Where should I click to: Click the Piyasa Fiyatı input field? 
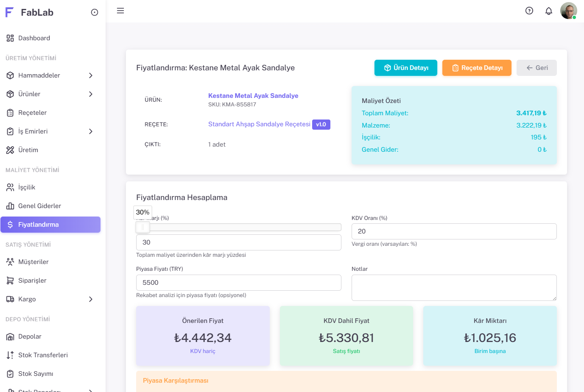238,283
